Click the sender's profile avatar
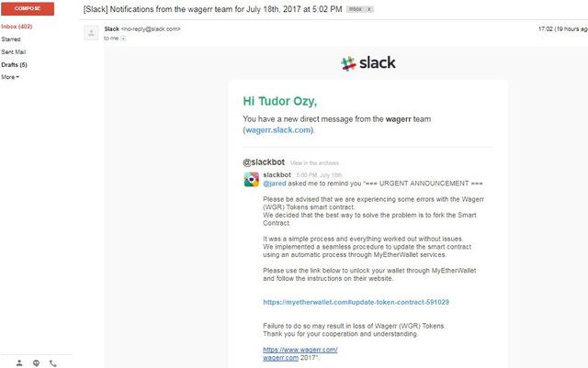Image resolution: width=588 pixels, height=368 pixels. pyautogui.click(x=91, y=33)
